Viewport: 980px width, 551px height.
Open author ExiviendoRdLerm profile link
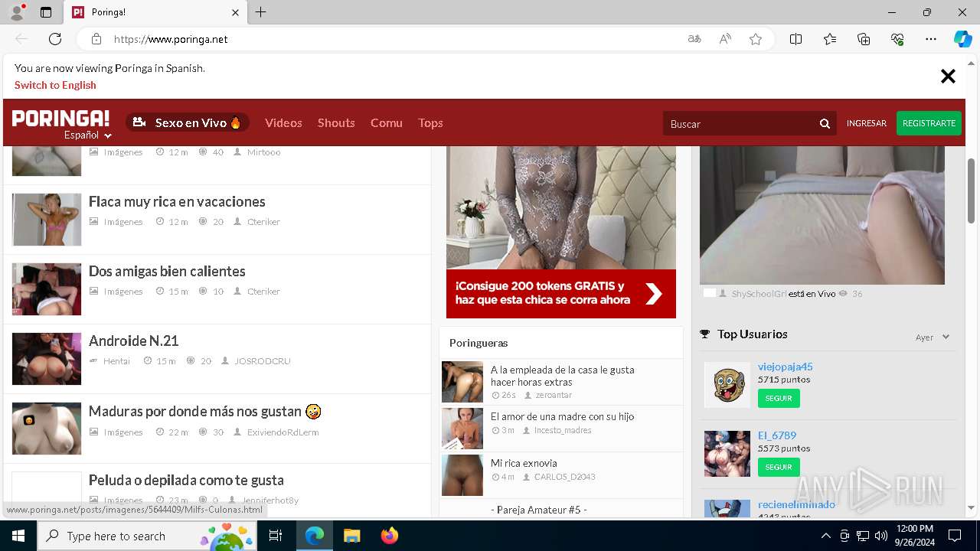click(283, 432)
